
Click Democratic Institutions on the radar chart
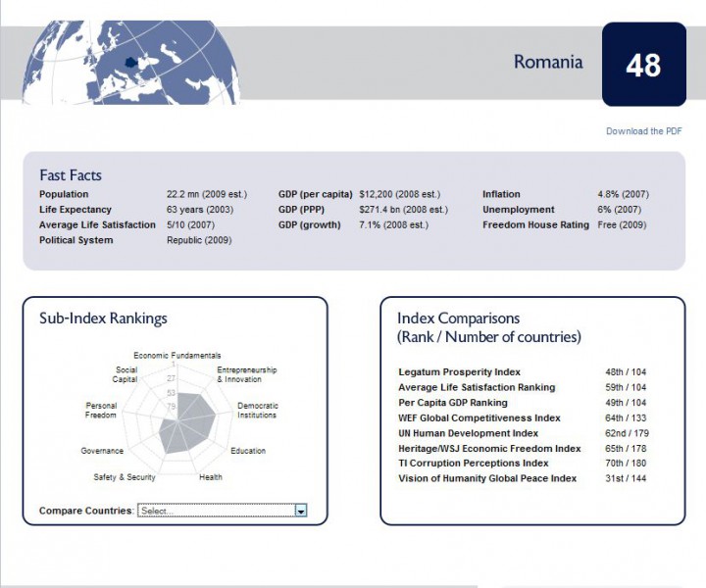coord(258,410)
